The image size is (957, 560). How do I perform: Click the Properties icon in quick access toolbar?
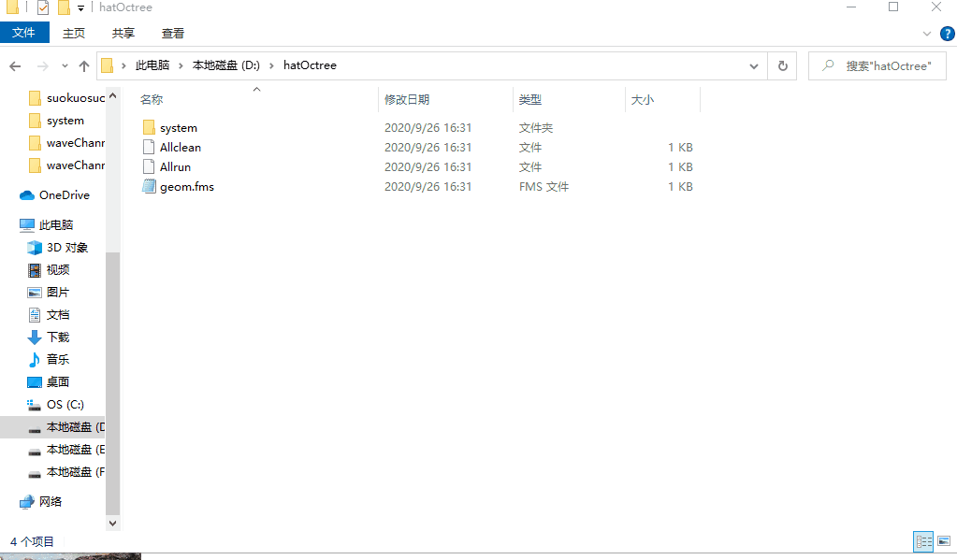(42, 7)
